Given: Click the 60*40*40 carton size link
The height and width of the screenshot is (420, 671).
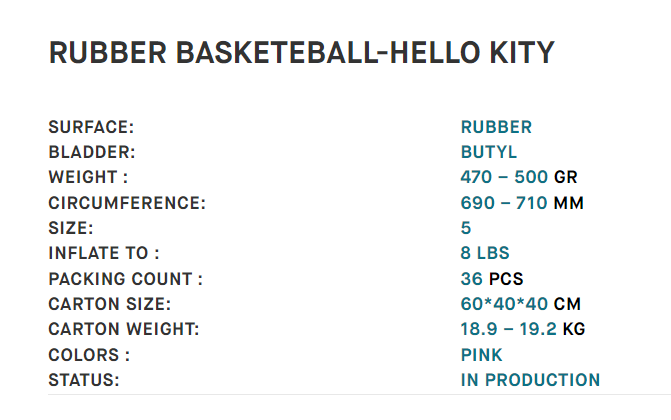Looking at the screenshot, I should pos(504,304).
